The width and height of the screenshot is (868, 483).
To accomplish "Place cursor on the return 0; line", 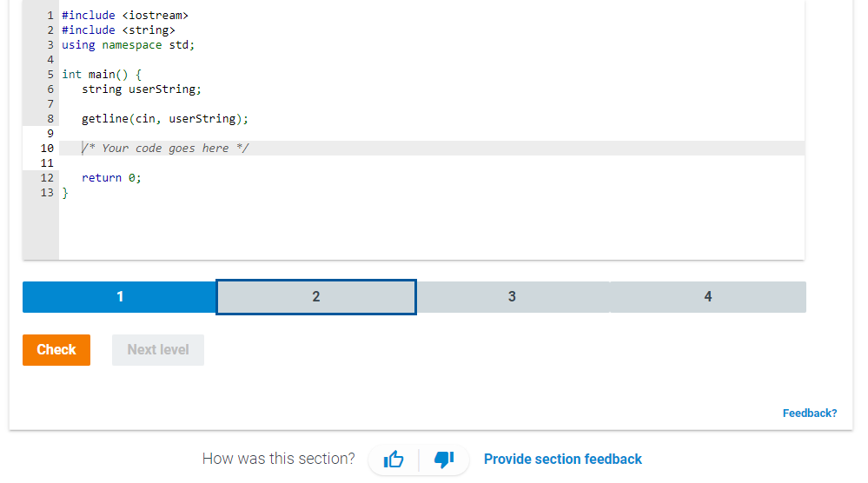I will click(432, 177).
